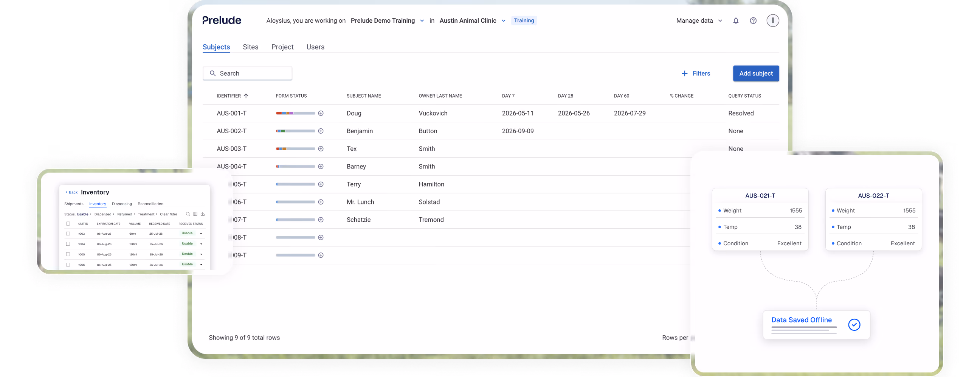
Task: Check the box for unit 1005
Action: click(x=68, y=254)
